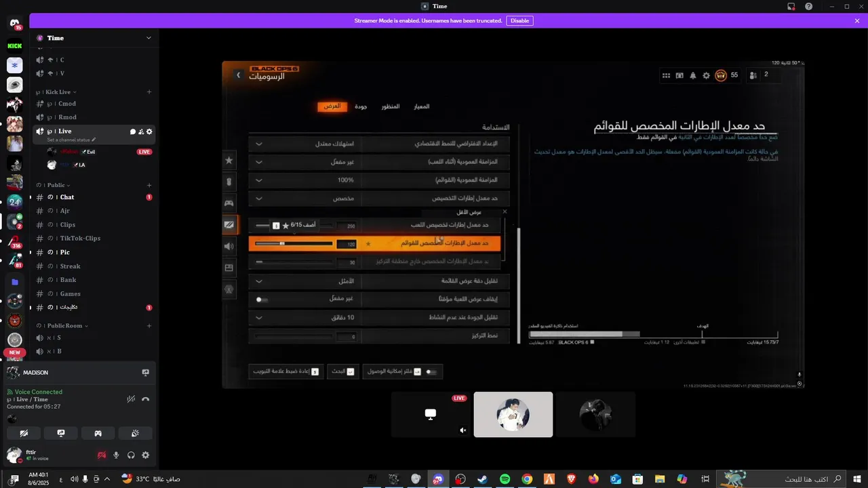
Task: Open Discord direct messages home icon
Action: (x=14, y=24)
